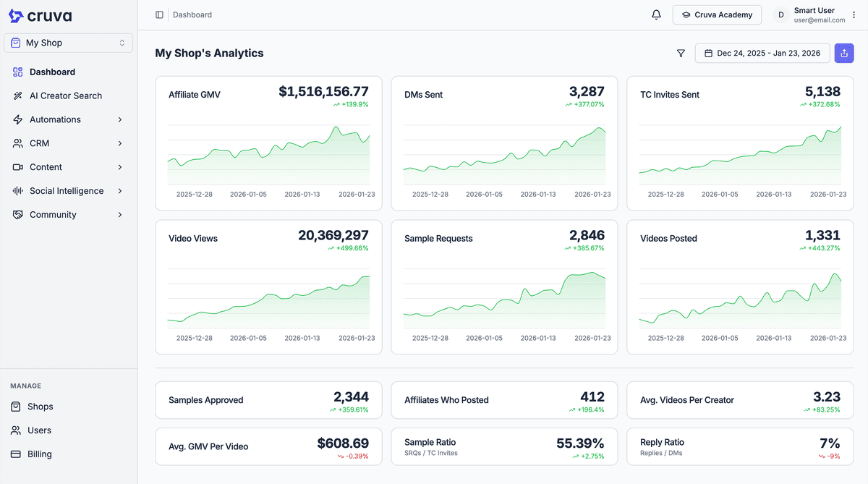Expand the Automations submenu chevron

[x=119, y=119]
